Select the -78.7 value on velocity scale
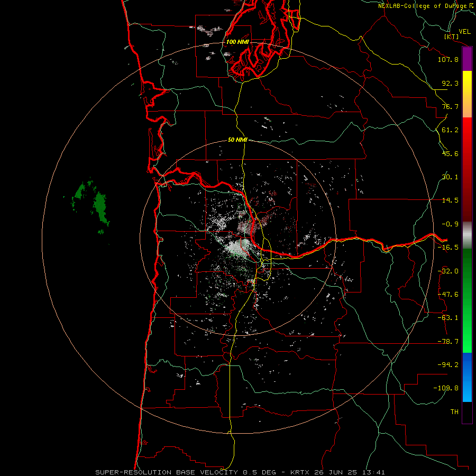Viewport: 476px width, 476px height. pyautogui.click(x=448, y=342)
